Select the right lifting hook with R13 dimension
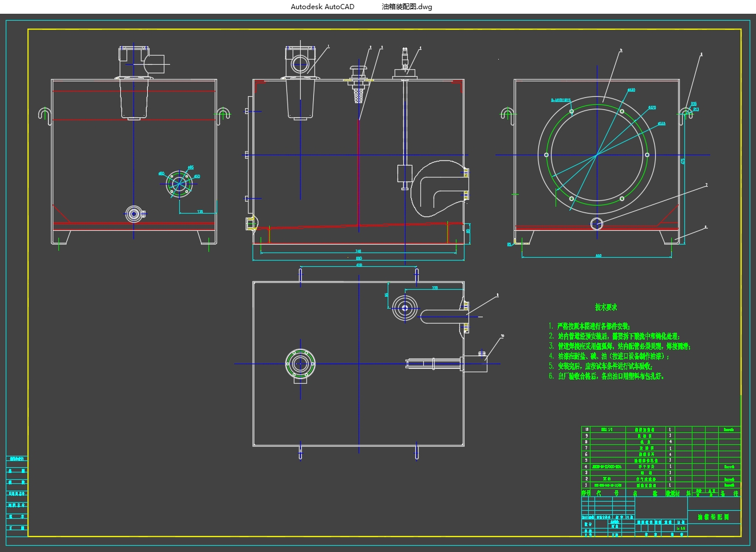Screen dimensions: 756x552 point(685,112)
